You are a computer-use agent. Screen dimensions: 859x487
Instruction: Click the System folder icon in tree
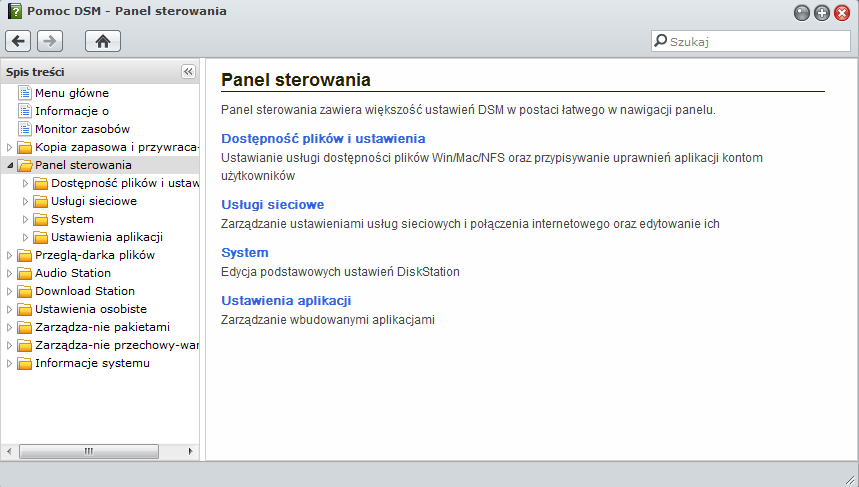(x=41, y=220)
